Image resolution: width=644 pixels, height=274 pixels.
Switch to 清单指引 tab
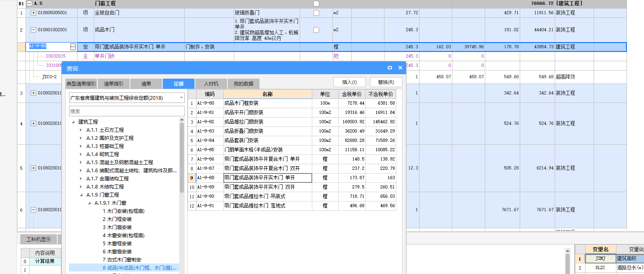click(x=114, y=84)
